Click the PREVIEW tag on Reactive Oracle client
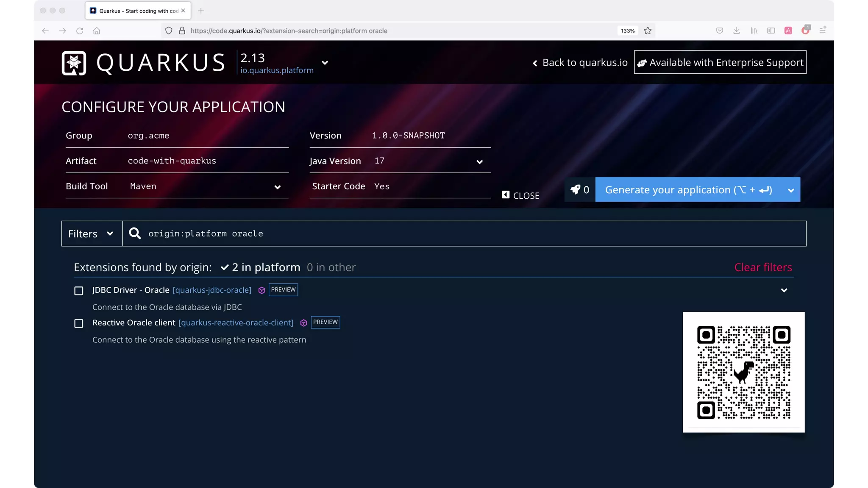The image size is (868, 488). pos(325,322)
